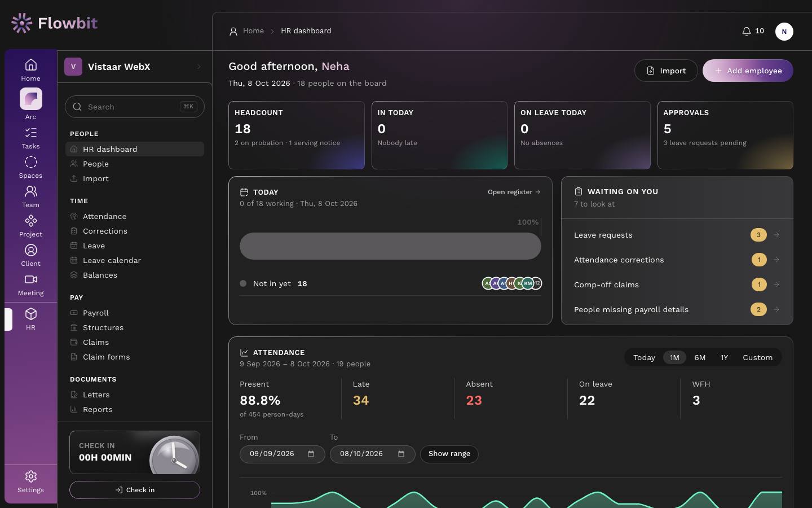Open Leave calendar in the sidebar
Image resolution: width=812 pixels, height=508 pixels.
135,260
